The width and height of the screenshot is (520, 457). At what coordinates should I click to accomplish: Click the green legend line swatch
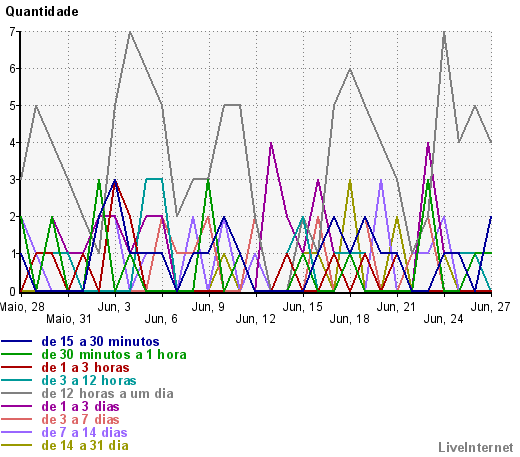(17, 354)
